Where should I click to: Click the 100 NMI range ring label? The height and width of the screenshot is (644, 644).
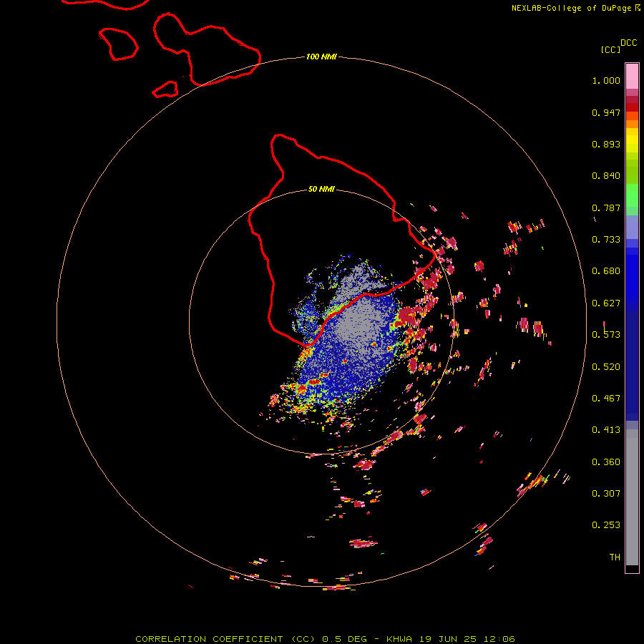coord(321,57)
